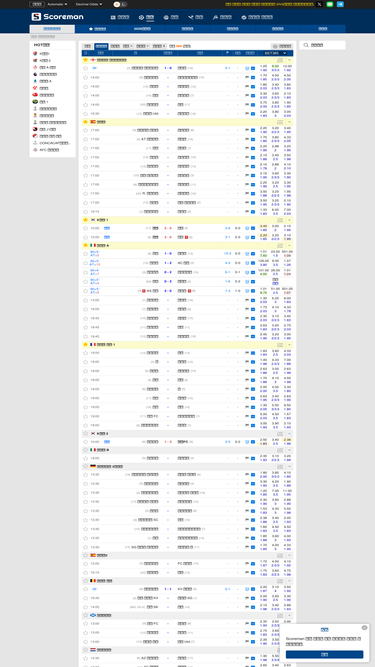Click the blue button in Scoreman popup
Screen dimensions: 375x667
coord(324,654)
